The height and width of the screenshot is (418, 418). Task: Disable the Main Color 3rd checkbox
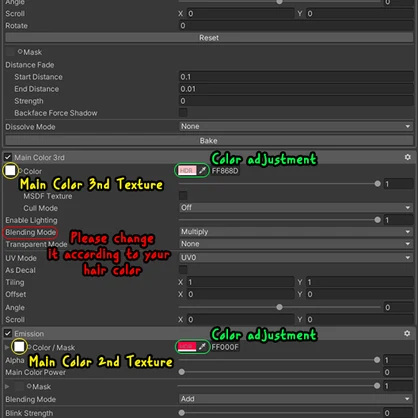(8, 157)
